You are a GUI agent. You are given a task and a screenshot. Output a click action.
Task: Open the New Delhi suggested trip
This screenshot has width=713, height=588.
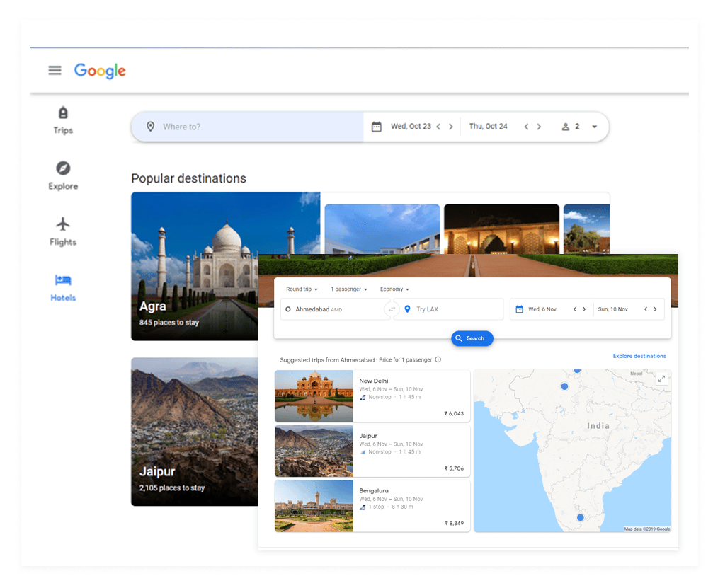pos(372,396)
